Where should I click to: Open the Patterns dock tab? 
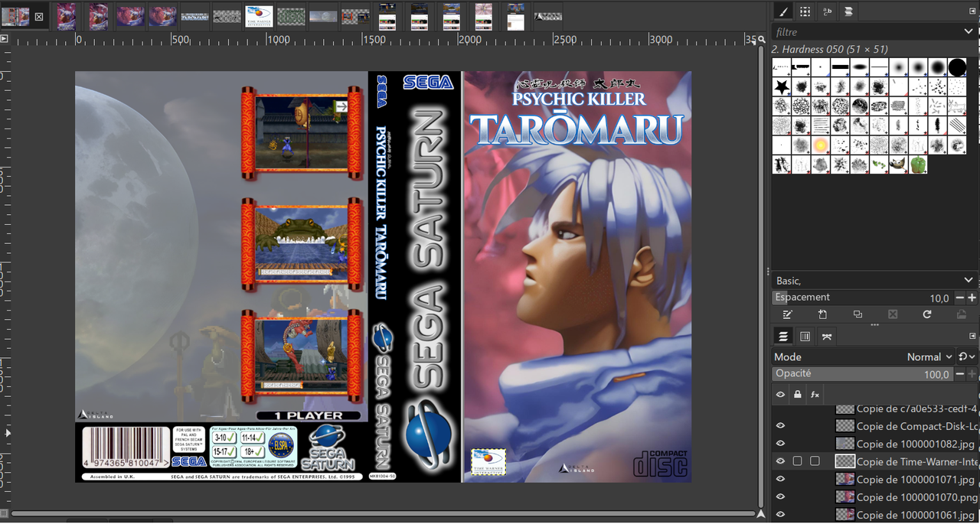(805, 11)
